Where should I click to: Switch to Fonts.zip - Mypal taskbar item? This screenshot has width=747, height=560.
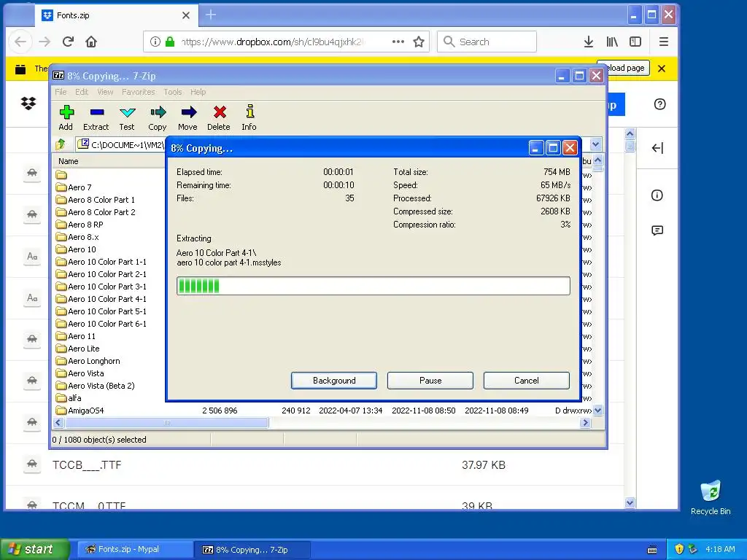(134, 549)
